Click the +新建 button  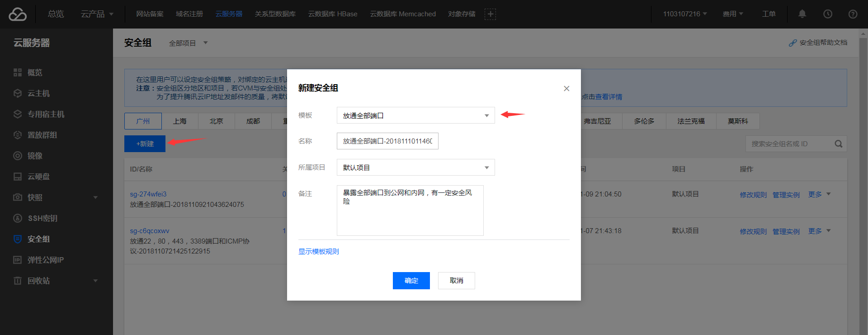pos(145,144)
